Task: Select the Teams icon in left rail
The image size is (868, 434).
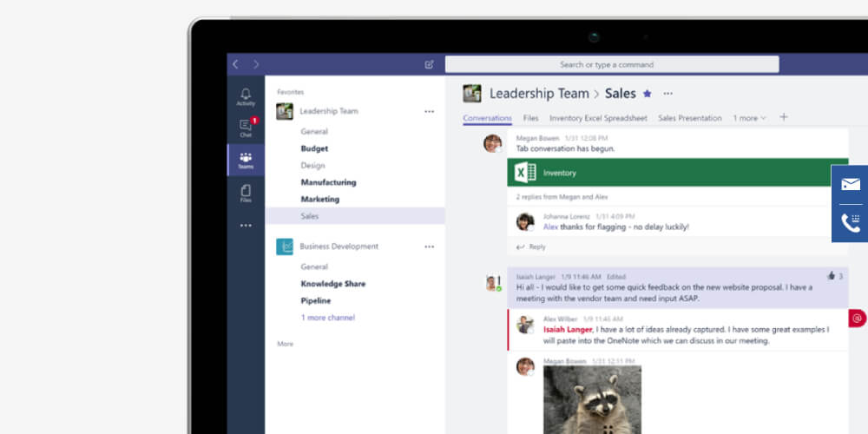Action: click(x=246, y=161)
